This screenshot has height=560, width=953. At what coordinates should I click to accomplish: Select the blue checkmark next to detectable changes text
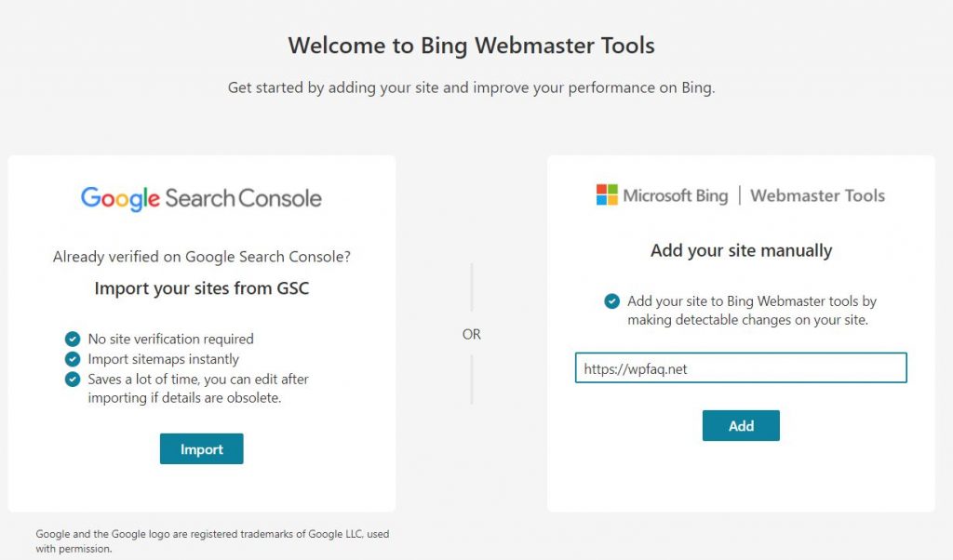[x=611, y=300]
